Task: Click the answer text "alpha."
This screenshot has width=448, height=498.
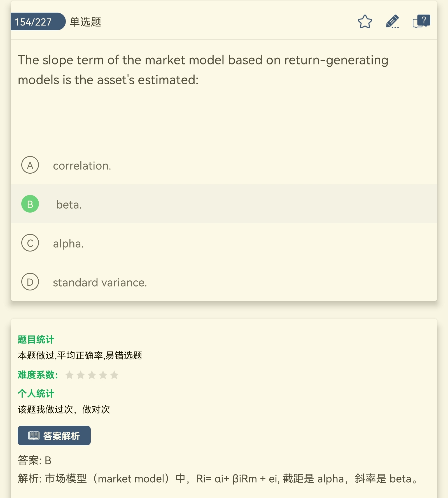Action: (68, 244)
